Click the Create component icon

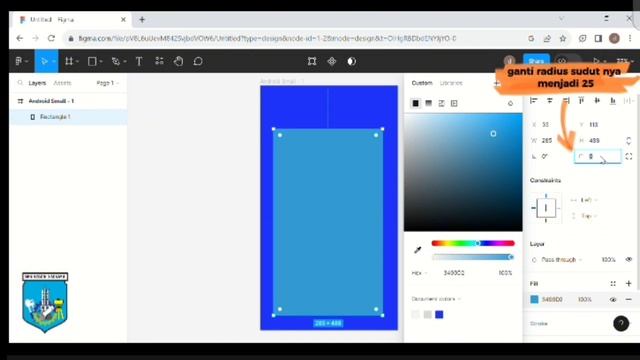pos(331,61)
